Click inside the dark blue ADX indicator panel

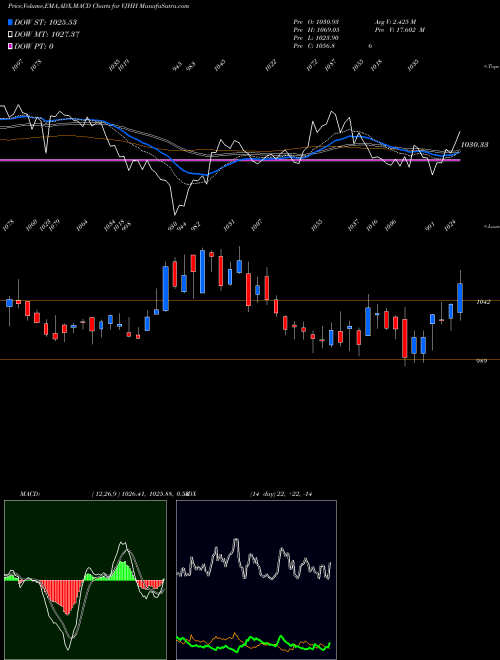[x=256, y=580]
